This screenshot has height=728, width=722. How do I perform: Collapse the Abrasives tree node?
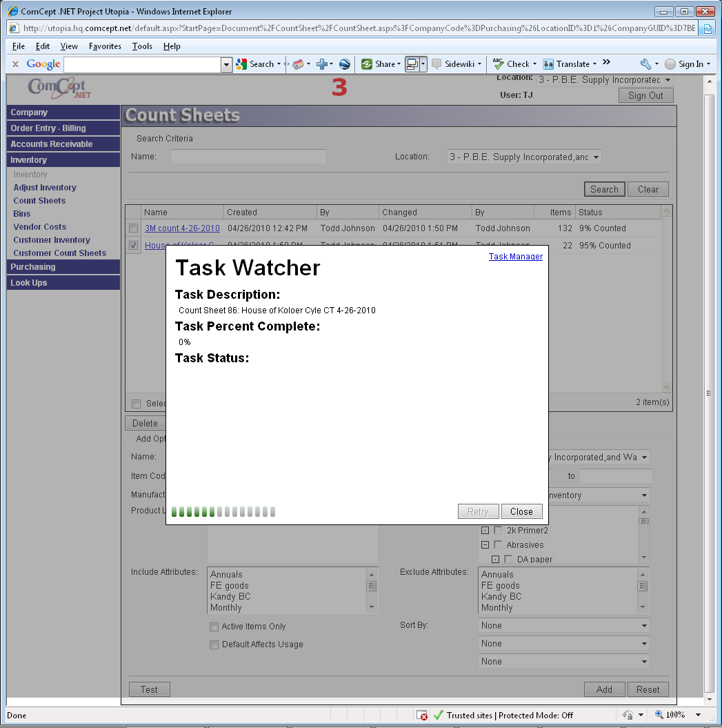pos(484,545)
